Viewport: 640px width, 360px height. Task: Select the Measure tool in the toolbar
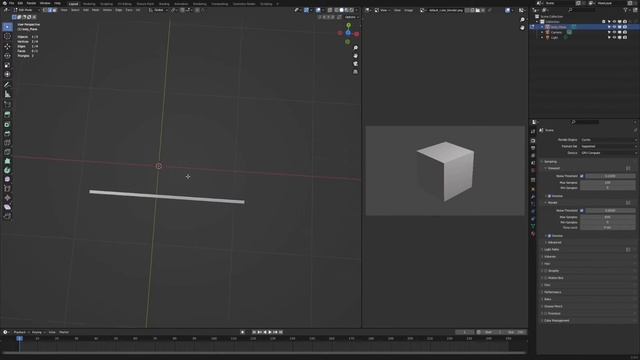pyautogui.click(x=7, y=94)
